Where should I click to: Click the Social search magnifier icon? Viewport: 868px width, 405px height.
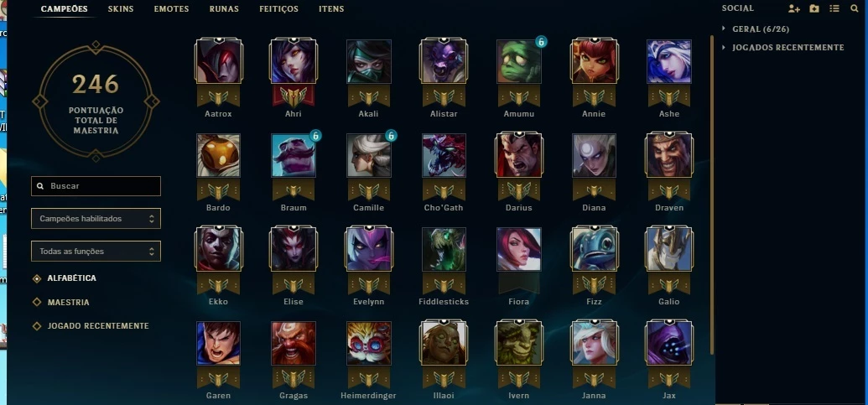click(854, 8)
